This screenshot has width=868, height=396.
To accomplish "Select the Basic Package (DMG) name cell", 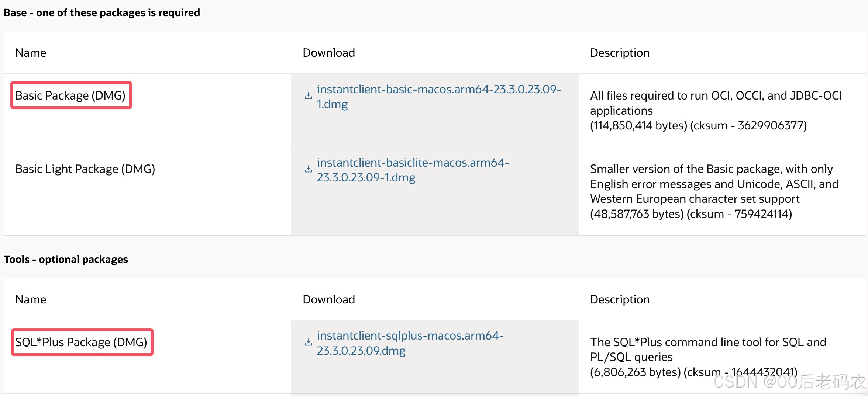I will coord(70,95).
